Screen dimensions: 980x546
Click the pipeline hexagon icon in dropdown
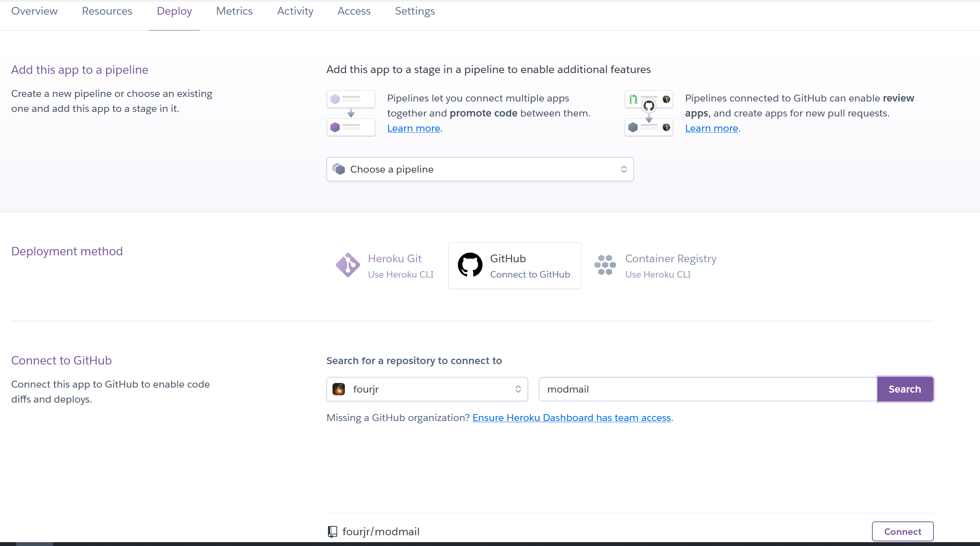(339, 169)
